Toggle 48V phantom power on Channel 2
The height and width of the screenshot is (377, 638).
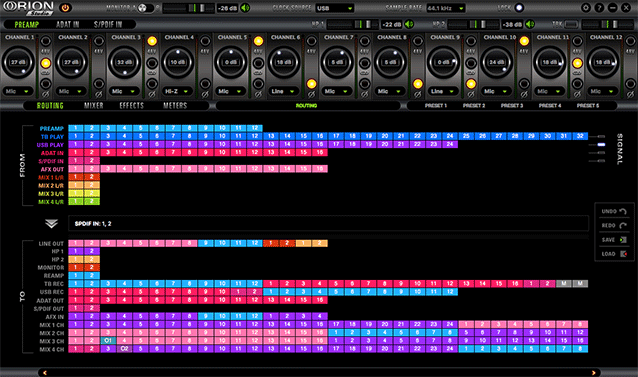coord(99,41)
